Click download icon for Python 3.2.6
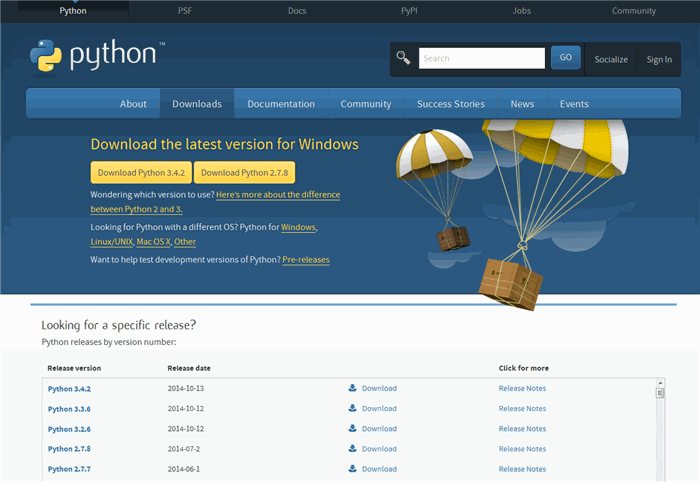The width and height of the screenshot is (700, 482). tap(352, 428)
